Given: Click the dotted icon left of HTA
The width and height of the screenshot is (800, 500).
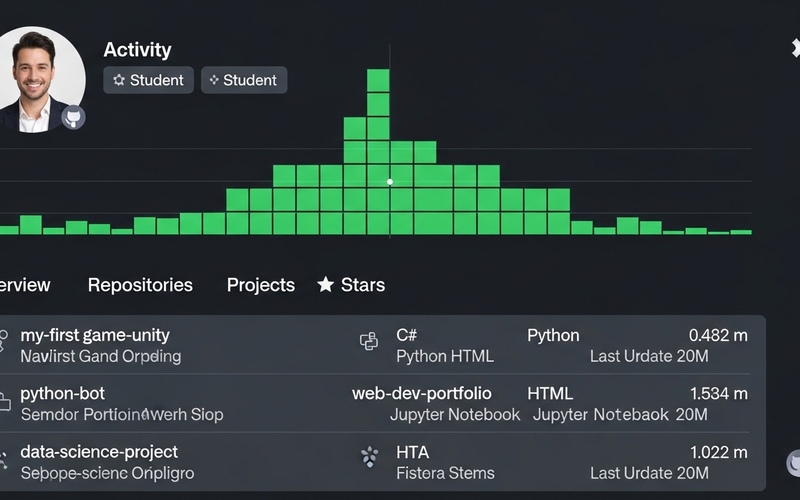Looking at the screenshot, I should point(369,458).
